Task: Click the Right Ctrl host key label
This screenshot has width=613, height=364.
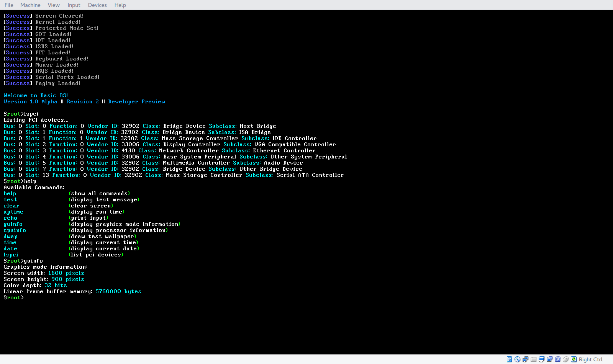Action: point(590,359)
